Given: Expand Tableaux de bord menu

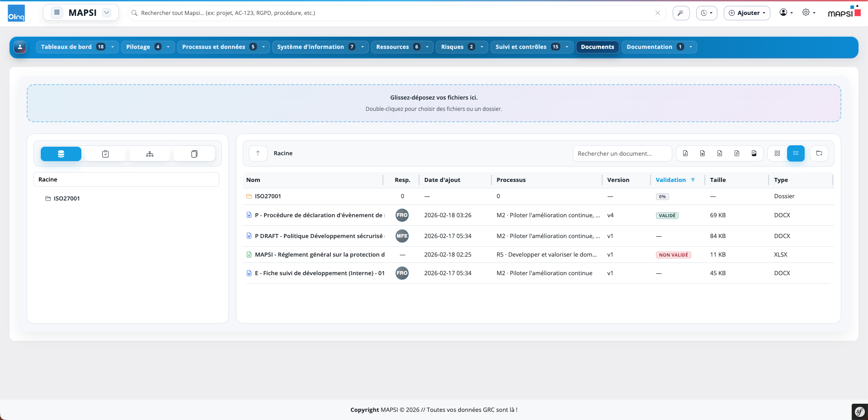Looking at the screenshot, I should pyautogui.click(x=77, y=47).
